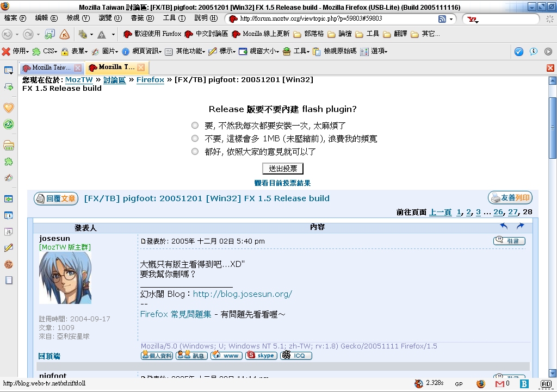Click the www website button for josesun
The image size is (557, 392).
(x=227, y=355)
